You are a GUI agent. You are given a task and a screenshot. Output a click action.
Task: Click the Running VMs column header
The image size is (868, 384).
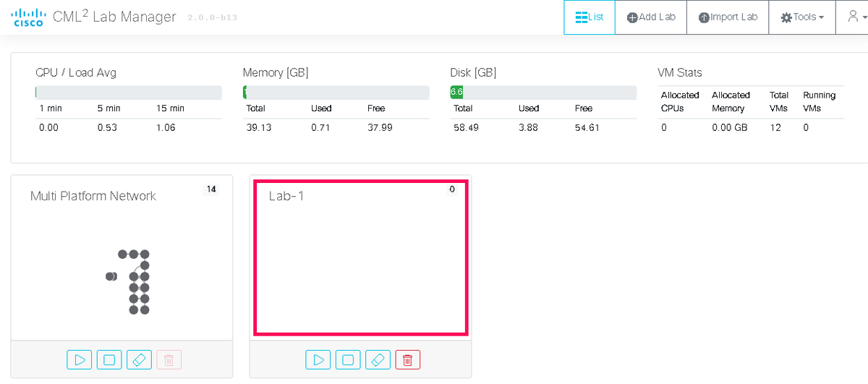coord(819,102)
